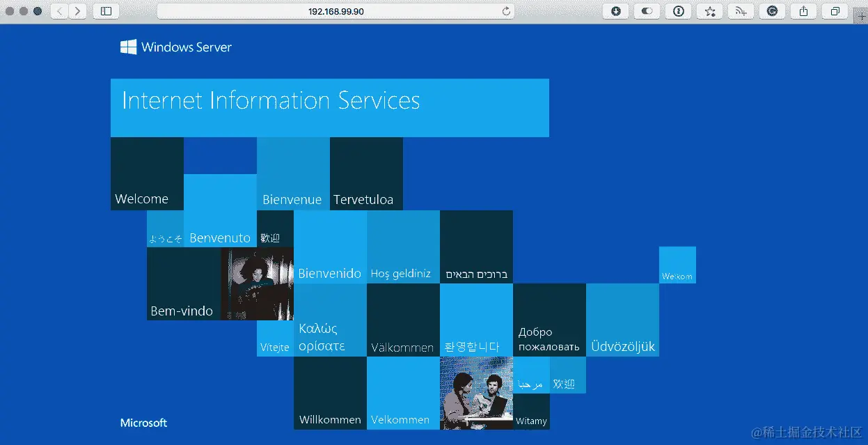Go forward with the Safari forward arrow
This screenshot has height=445, width=868.
point(77,11)
